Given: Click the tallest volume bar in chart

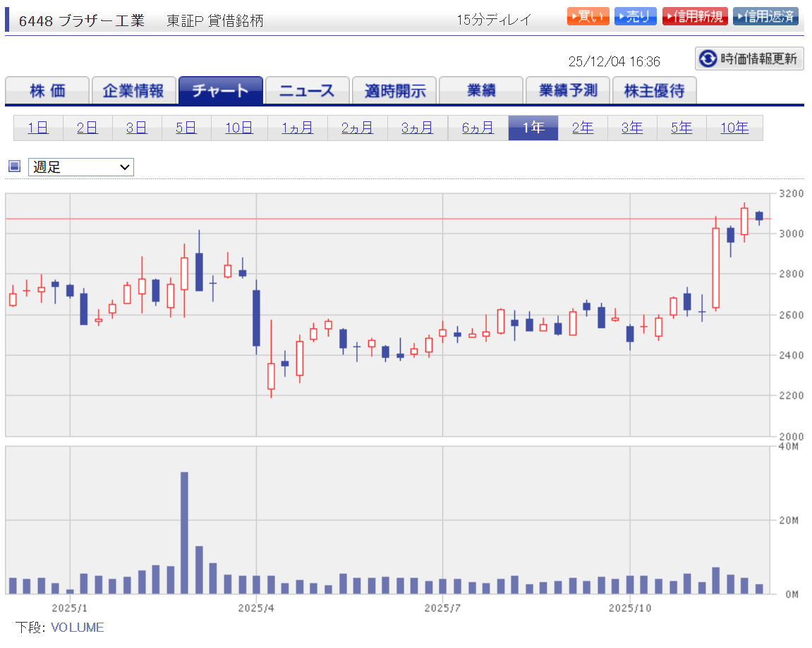Looking at the screenshot, I should 184,532.
